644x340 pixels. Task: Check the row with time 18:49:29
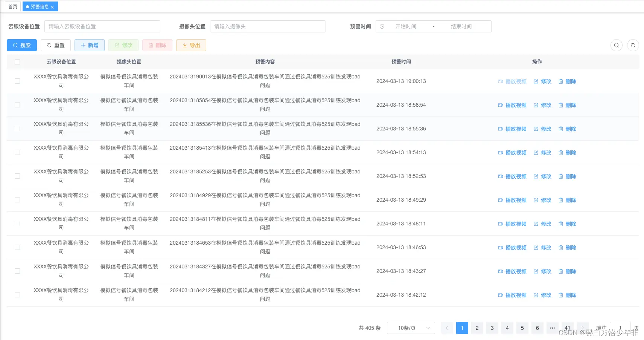17,200
